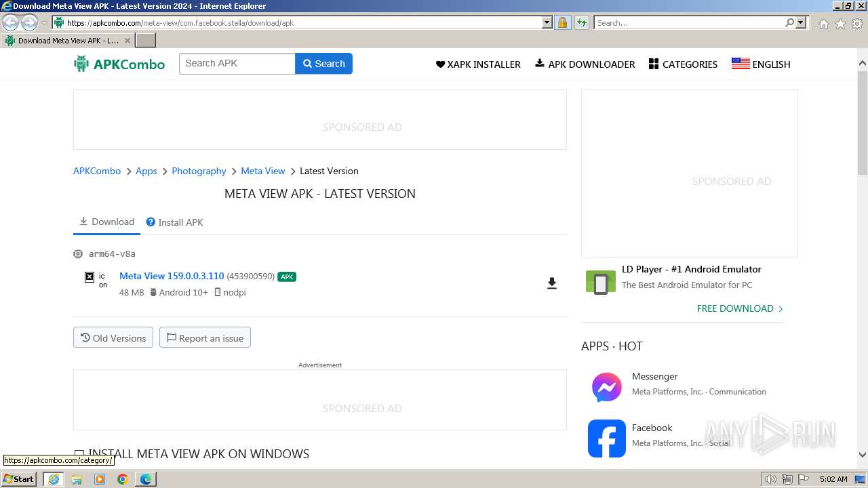
Task: Open a new browser tab
Action: [146, 41]
